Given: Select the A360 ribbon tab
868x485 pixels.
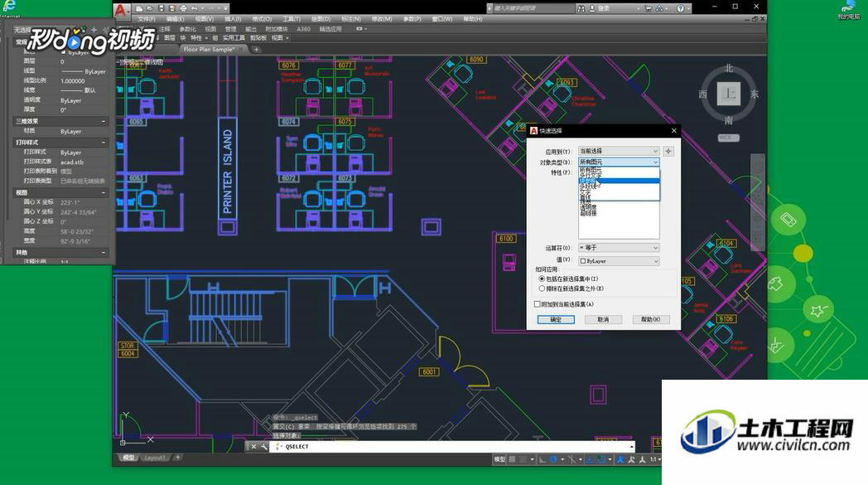Looking at the screenshot, I should click(x=303, y=29).
